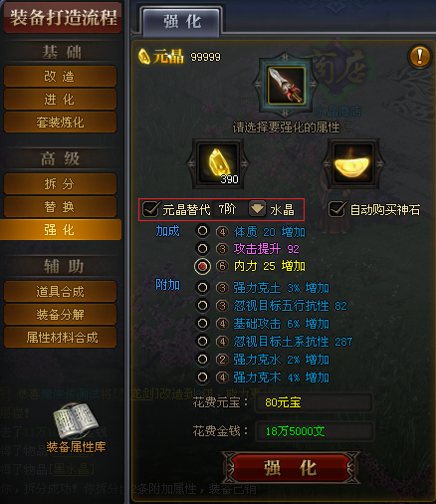The height and width of the screenshot is (504, 436).
Task: Switch to the 强化 tab at top
Action: point(182,22)
